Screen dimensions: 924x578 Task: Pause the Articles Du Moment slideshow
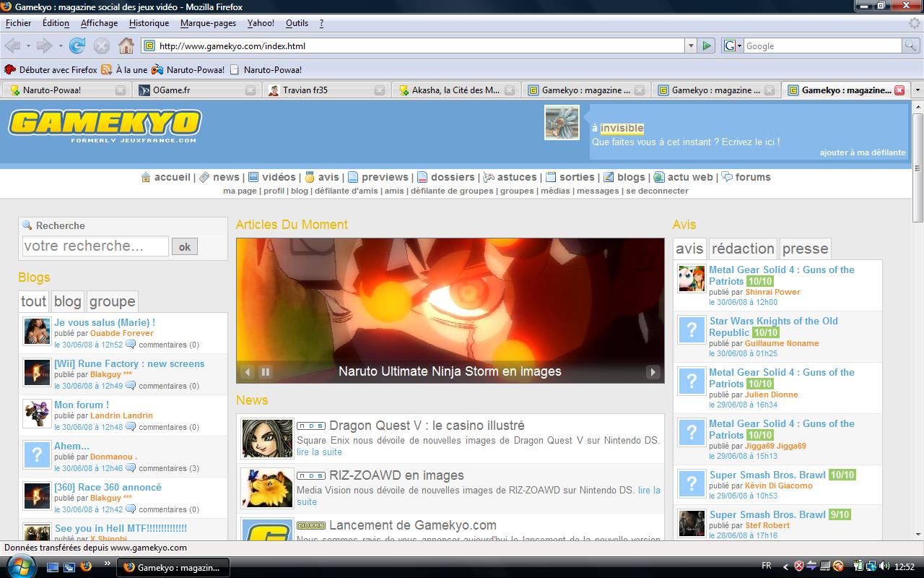click(265, 372)
